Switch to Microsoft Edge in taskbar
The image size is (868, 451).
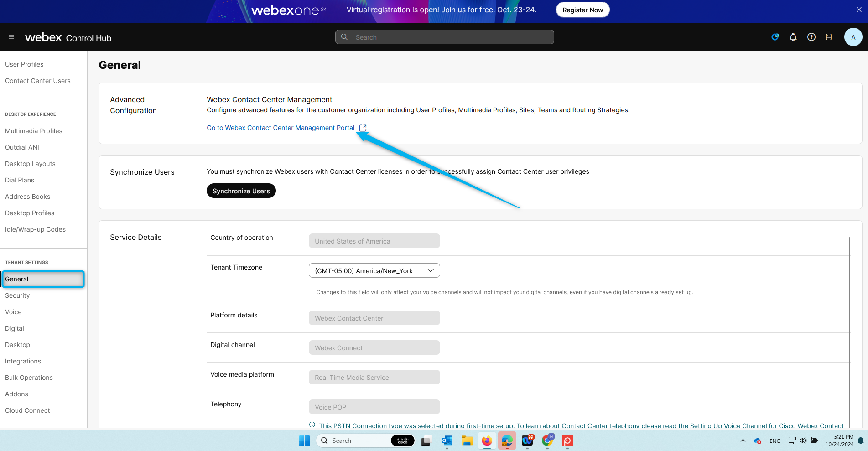coord(507,441)
